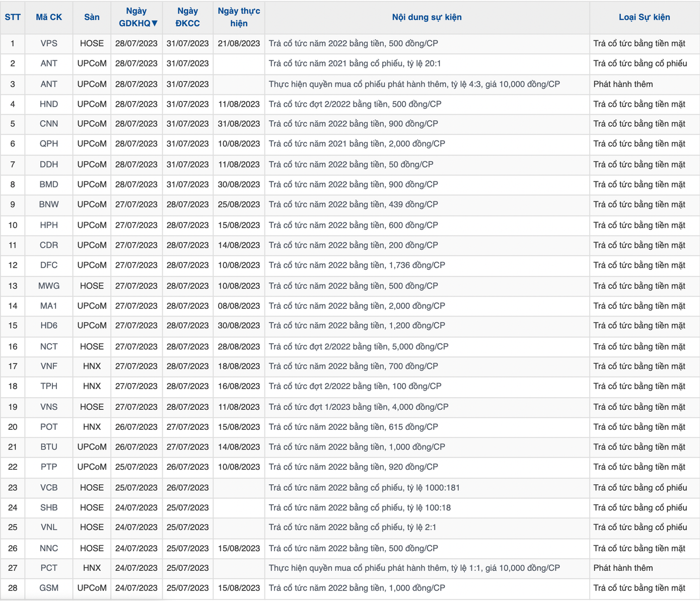Open the SHB stock code
The width and height of the screenshot is (700, 601).
coord(49,508)
